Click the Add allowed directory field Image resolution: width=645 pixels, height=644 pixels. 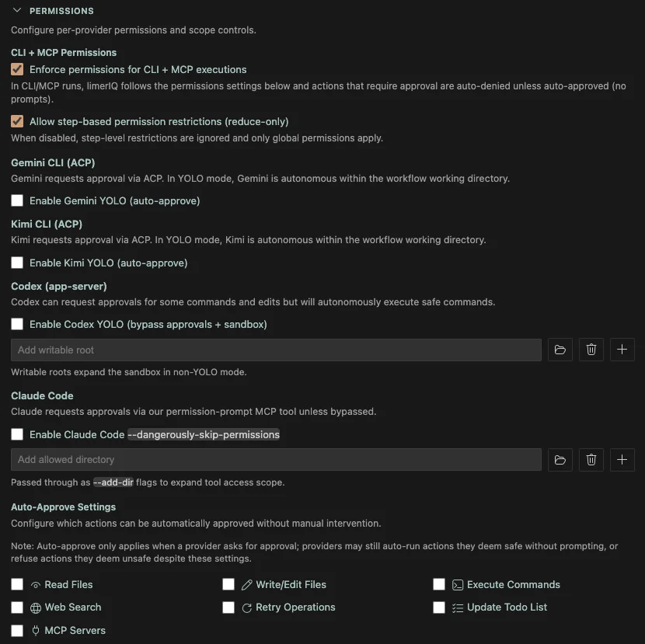click(276, 460)
